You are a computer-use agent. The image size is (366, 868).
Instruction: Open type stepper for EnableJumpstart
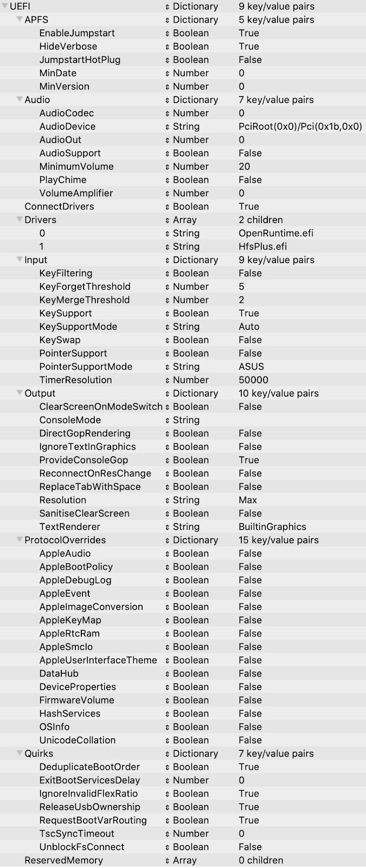168,33
